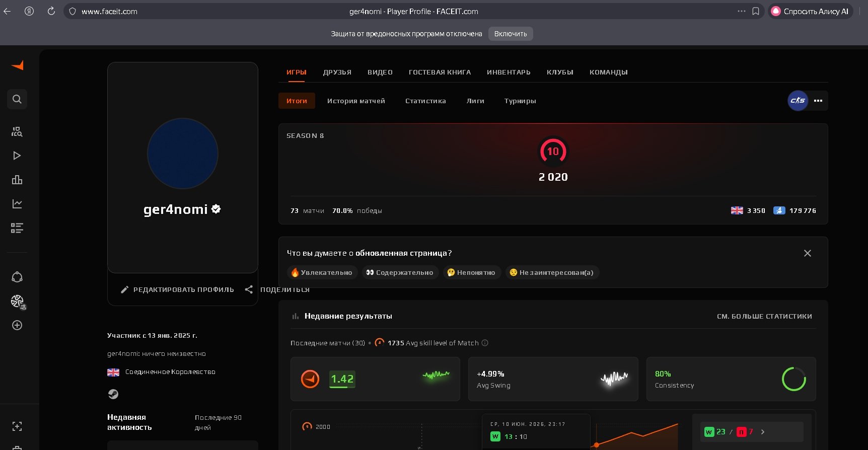Image resolution: width=868 pixels, height=450 pixels.
Task: Open the ВИДЕО tab
Action: (x=380, y=72)
